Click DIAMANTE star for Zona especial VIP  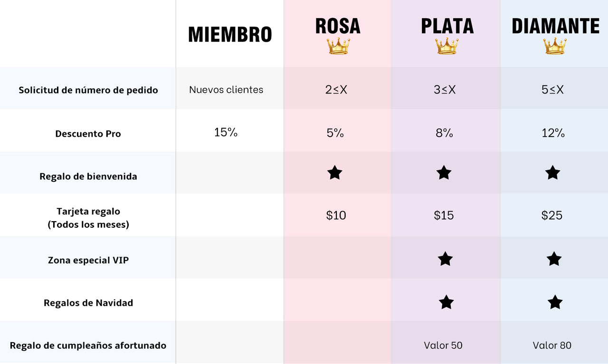[x=554, y=259]
